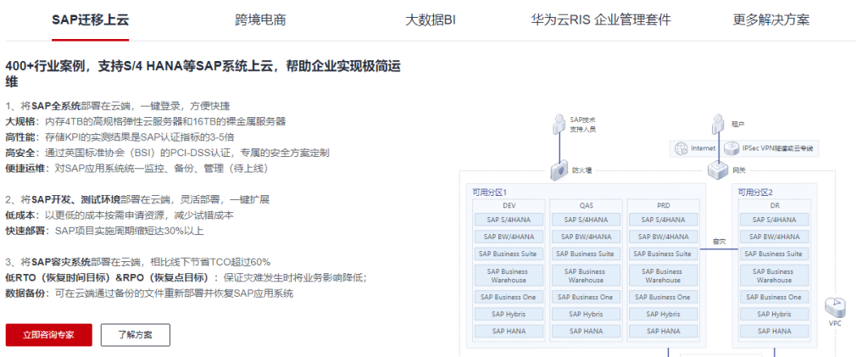Screen dimensions: 868x357
Task: Click the red 立即咨询专家 button
Action: (x=48, y=335)
